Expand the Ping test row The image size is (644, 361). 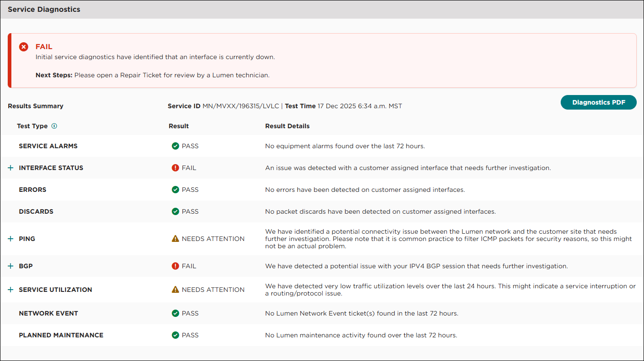tap(10, 238)
